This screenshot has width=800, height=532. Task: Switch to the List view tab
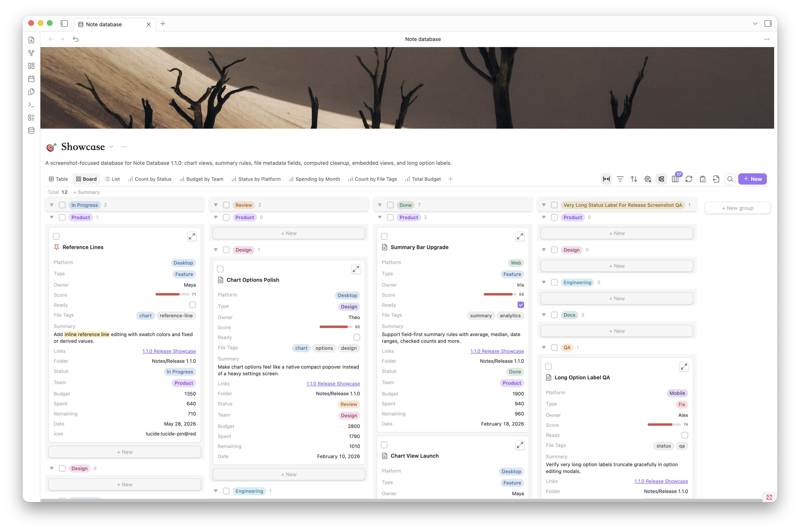[x=112, y=179]
